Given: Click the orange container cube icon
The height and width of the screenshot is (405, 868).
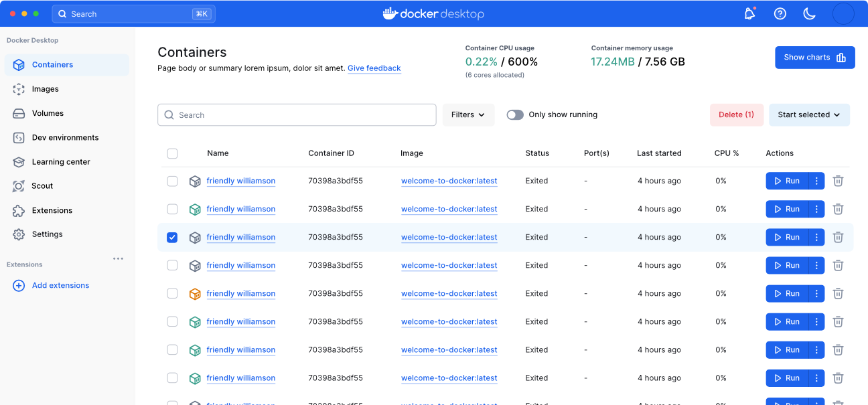Looking at the screenshot, I should [195, 294].
